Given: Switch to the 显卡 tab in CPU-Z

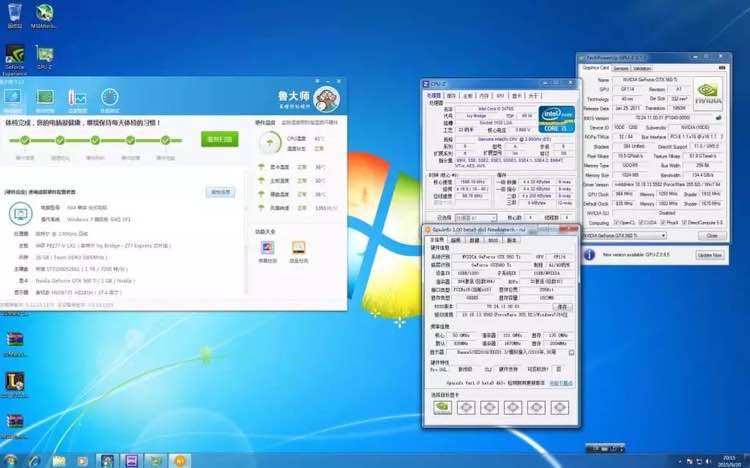Looking at the screenshot, I should point(517,96).
